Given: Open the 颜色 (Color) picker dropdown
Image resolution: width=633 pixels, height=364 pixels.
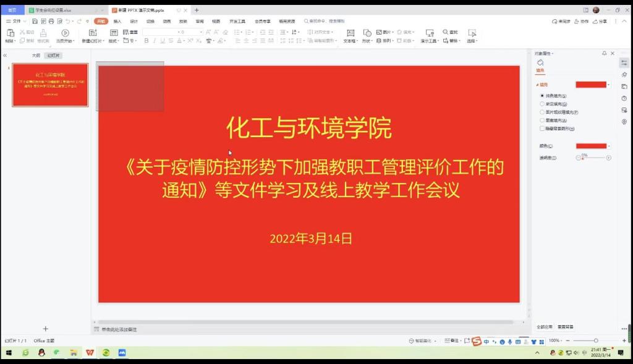Looking at the screenshot, I should pyautogui.click(x=609, y=146).
